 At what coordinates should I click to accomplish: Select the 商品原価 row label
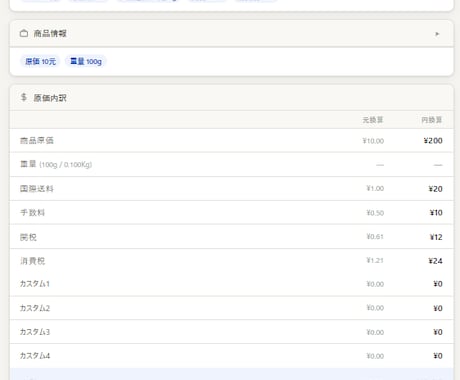[x=37, y=140]
